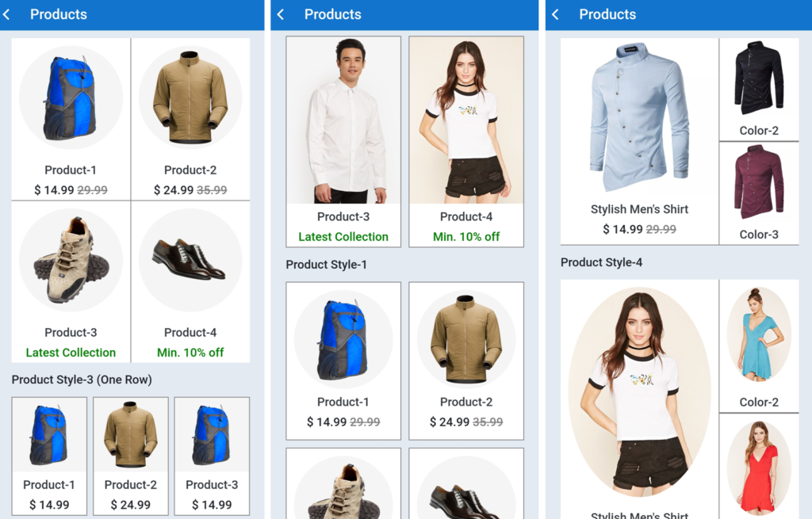Tap the "$ 14.99" price under Stylish Men's Shirt
This screenshot has width=812, height=519.
[622, 229]
